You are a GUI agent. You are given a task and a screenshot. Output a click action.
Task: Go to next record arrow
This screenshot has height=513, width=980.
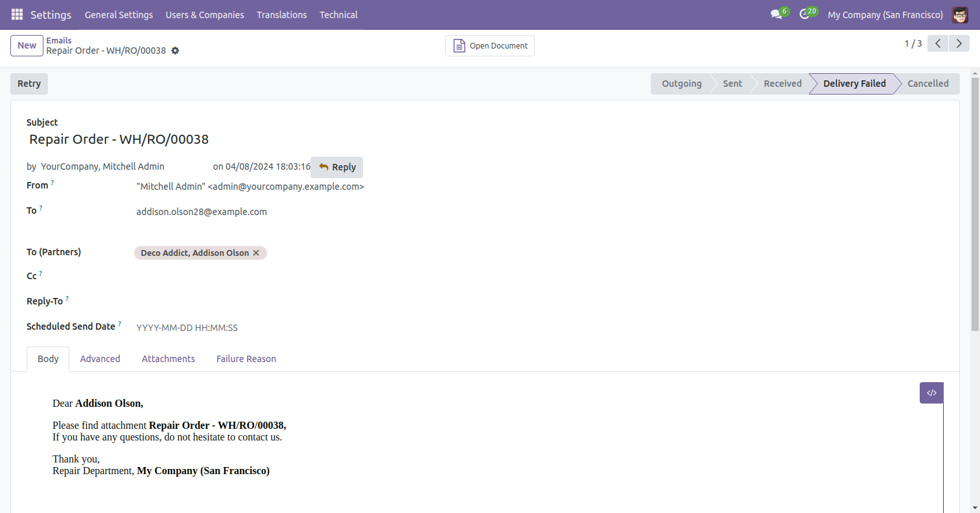959,43
